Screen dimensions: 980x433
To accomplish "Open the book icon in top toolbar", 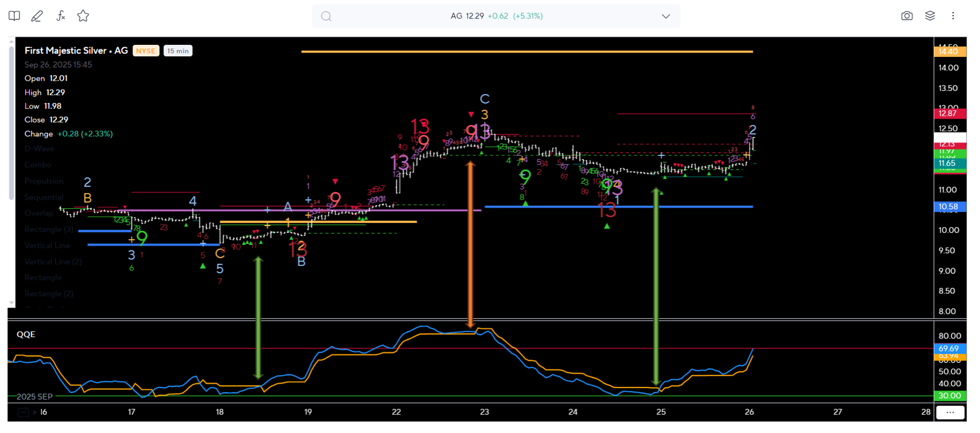I will (x=14, y=16).
